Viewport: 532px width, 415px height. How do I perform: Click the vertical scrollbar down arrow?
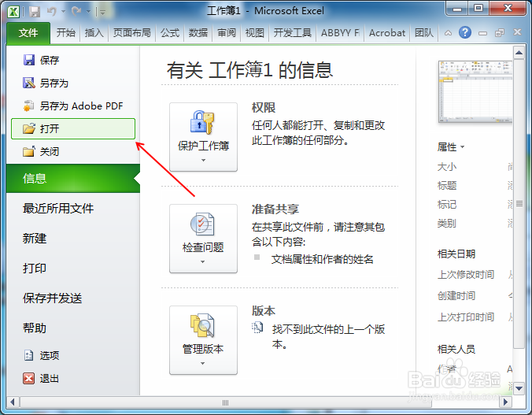click(x=519, y=387)
